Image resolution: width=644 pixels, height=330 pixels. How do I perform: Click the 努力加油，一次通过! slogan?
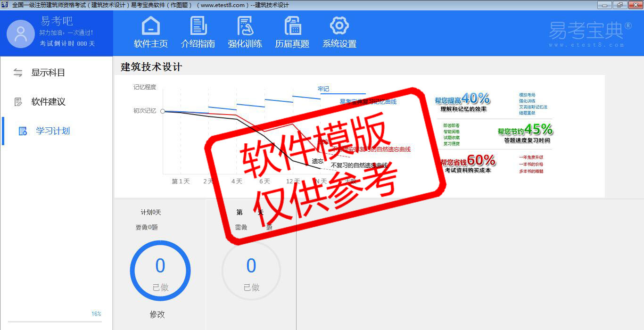click(66, 33)
